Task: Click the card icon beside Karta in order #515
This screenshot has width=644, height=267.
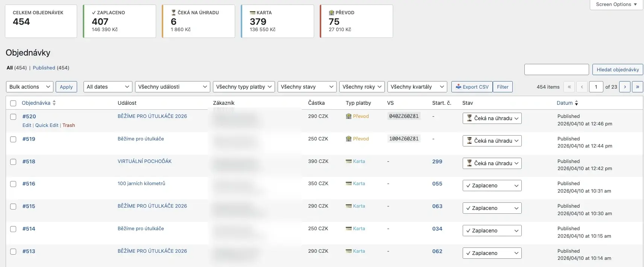Action: coord(349,206)
